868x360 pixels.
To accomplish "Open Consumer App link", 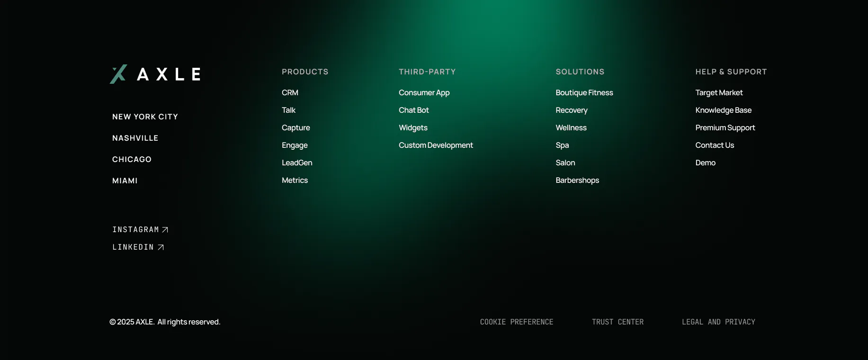I will [x=424, y=92].
